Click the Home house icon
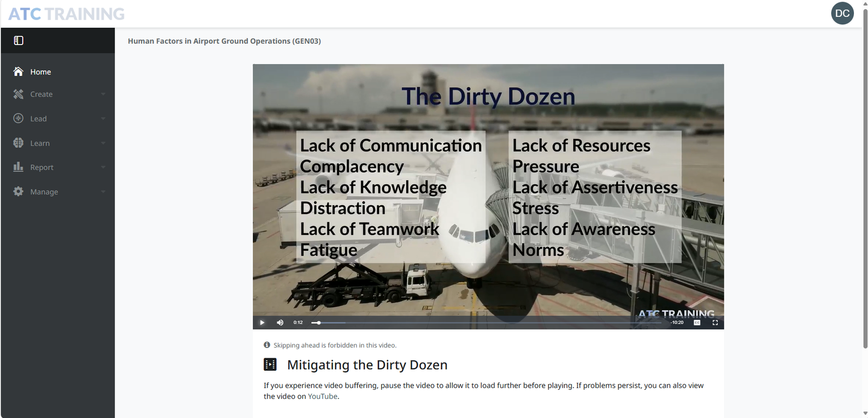 coord(18,72)
